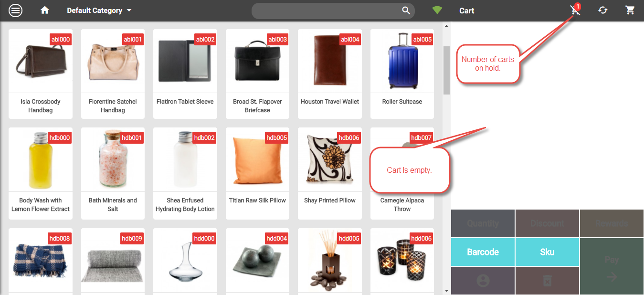This screenshot has width=644, height=295.
Task: Click the hdb006 SKU label
Action: [349, 137]
